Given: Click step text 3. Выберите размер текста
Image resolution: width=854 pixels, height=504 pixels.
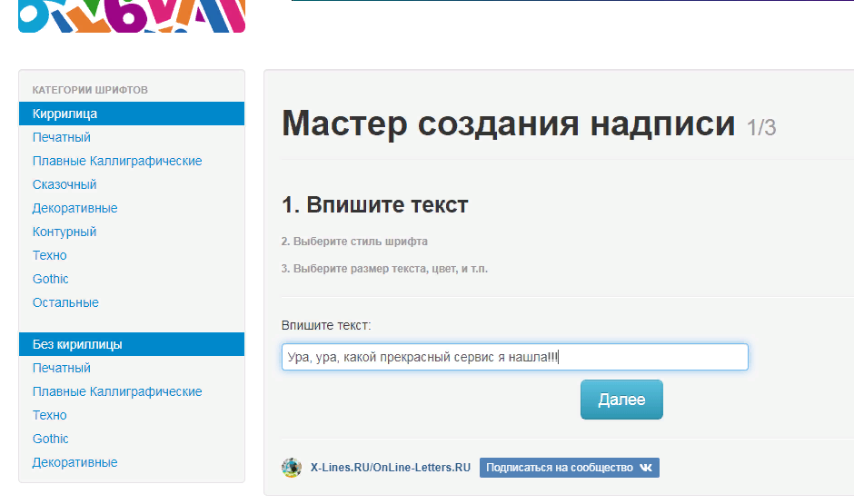Looking at the screenshot, I should coord(384,269).
